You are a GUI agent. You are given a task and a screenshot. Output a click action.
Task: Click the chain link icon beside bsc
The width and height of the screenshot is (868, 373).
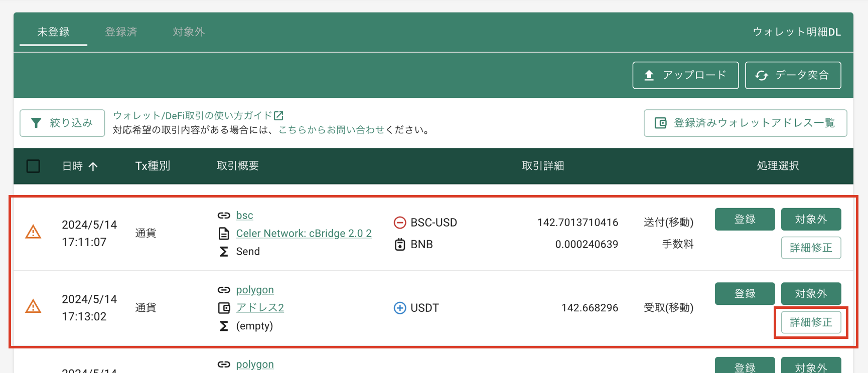(224, 216)
